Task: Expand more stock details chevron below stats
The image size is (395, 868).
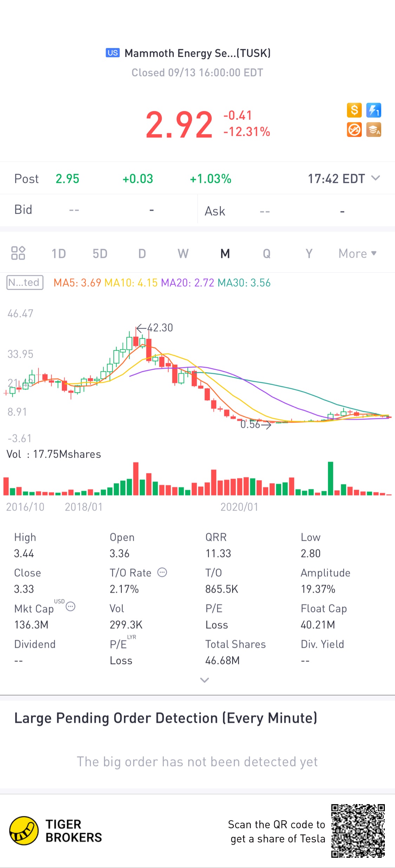Action: tap(204, 680)
